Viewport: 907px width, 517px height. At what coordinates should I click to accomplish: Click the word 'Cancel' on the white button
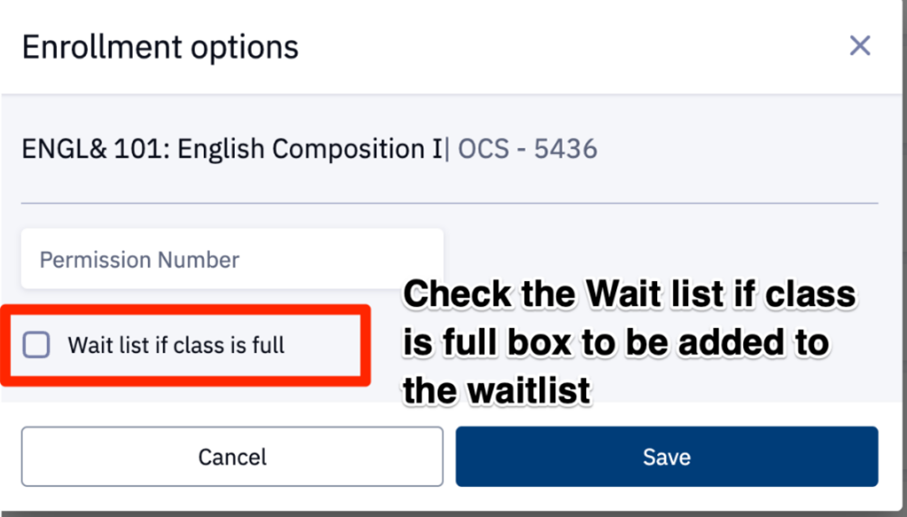(232, 457)
